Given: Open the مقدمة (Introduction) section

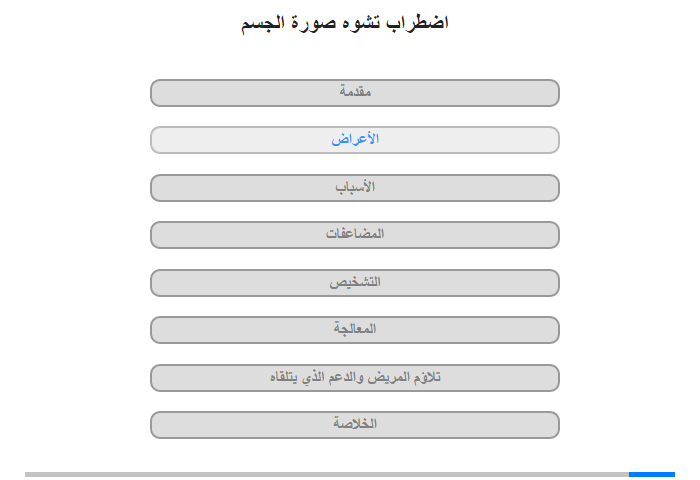Looking at the screenshot, I should pos(354,93).
